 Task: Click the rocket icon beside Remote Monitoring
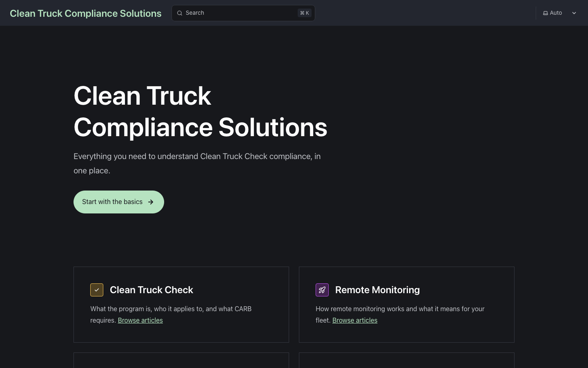click(322, 290)
